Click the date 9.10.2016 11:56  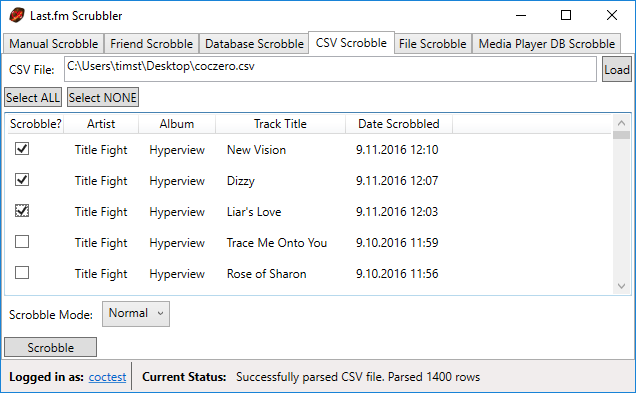tap(397, 274)
